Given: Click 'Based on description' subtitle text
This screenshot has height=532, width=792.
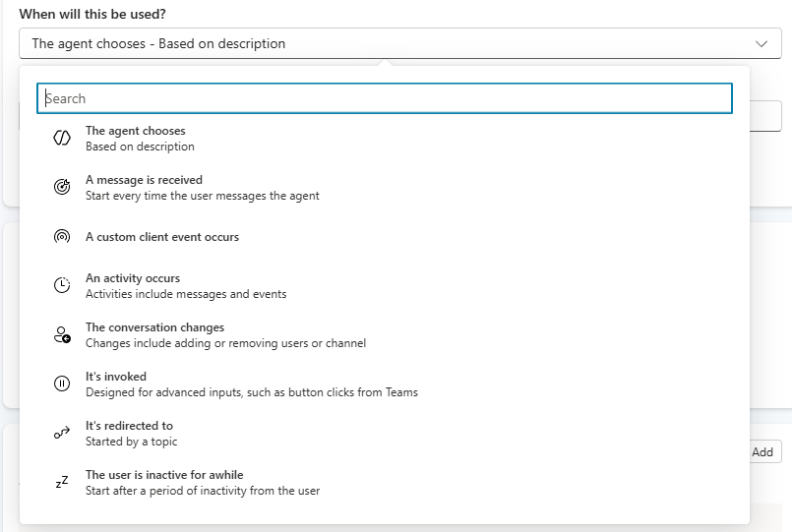Looking at the screenshot, I should point(140,147).
